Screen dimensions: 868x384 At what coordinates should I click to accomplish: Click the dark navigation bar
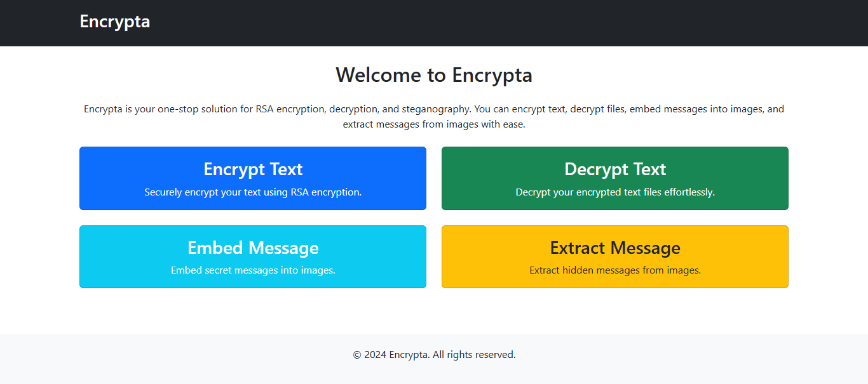coord(434,23)
